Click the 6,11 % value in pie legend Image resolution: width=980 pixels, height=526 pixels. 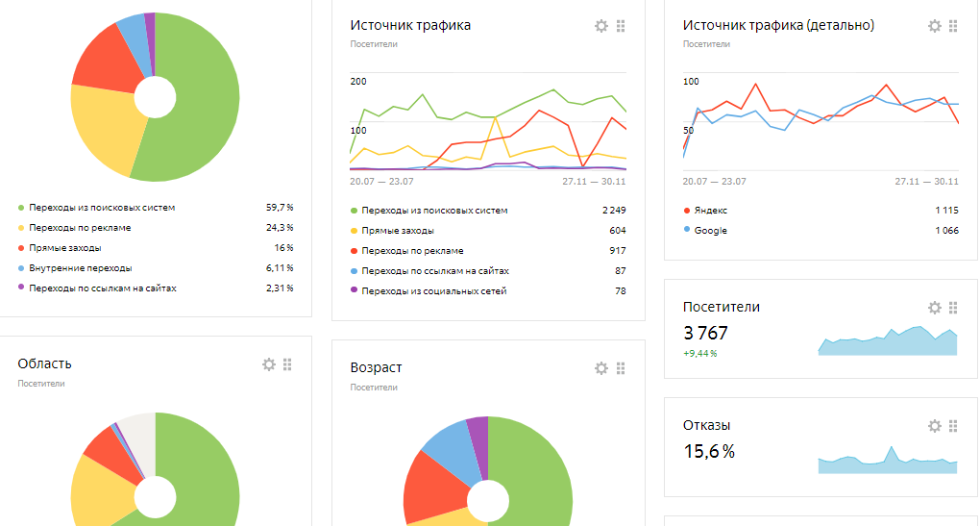[280, 267]
